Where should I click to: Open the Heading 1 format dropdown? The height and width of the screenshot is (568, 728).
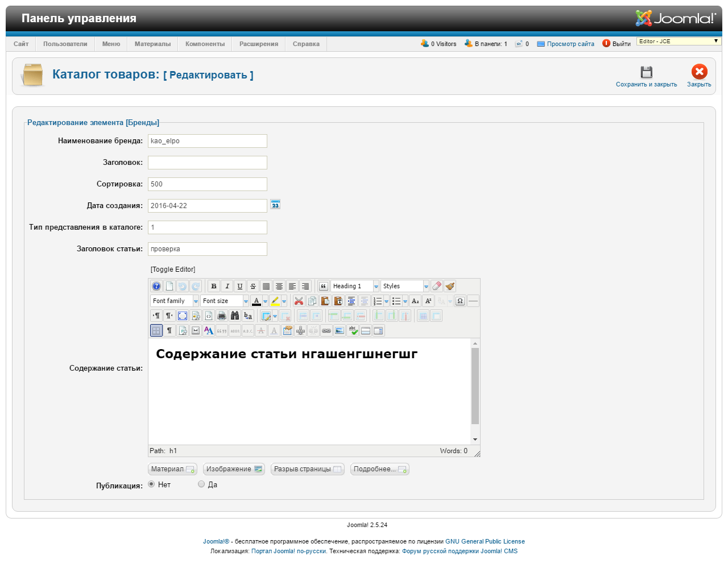[355, 286]
